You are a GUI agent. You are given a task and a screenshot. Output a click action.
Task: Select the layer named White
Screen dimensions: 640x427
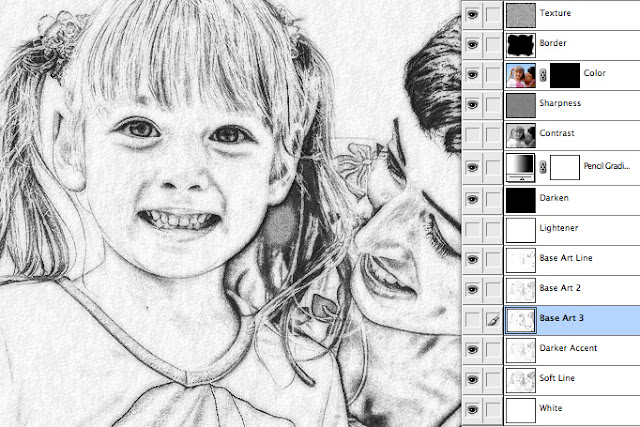pyautogui.click(x=551, y=408)
